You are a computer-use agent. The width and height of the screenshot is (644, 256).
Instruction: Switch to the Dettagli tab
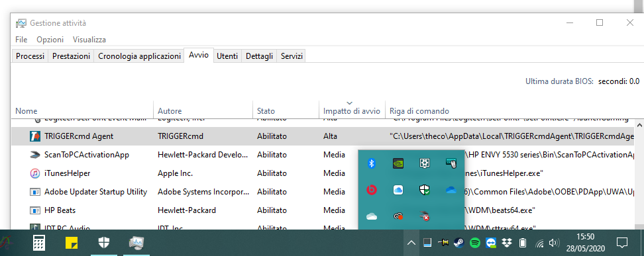pyautogui.click(x=259, y=56)
